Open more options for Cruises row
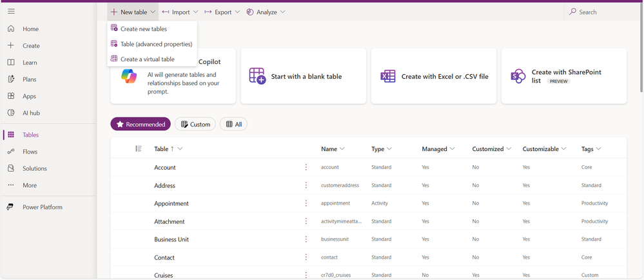This screenshot has width=644, height=280. point(306,275)
